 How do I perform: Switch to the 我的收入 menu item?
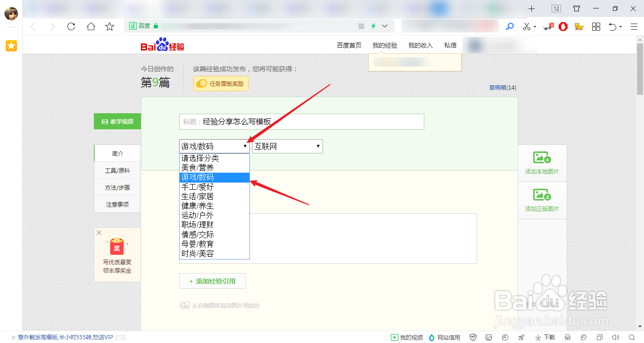pos(420,45)
